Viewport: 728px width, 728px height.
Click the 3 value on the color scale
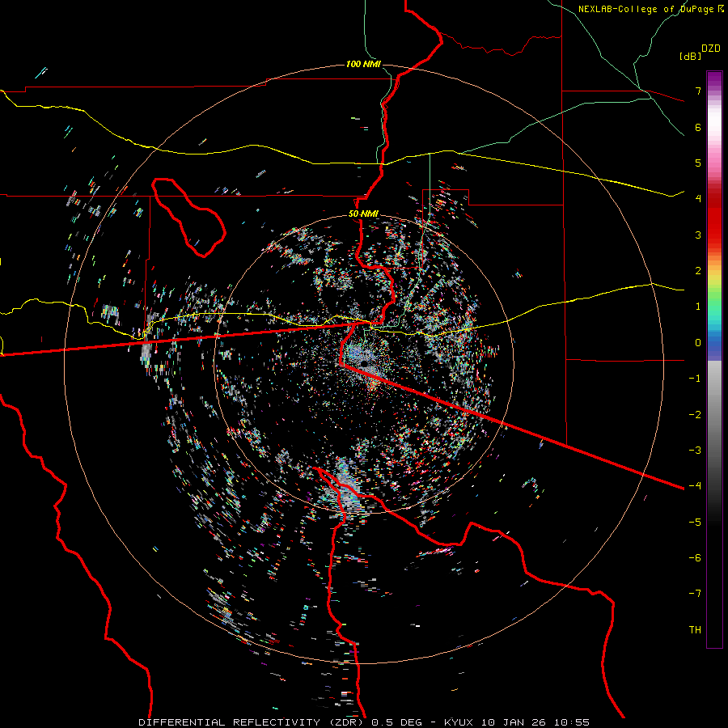[698, 235]
